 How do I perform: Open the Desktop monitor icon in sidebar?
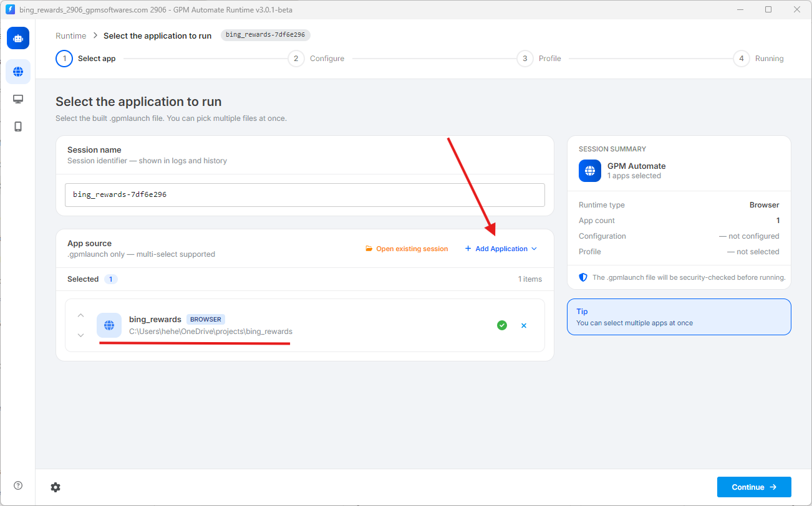(x=18, y=99)
